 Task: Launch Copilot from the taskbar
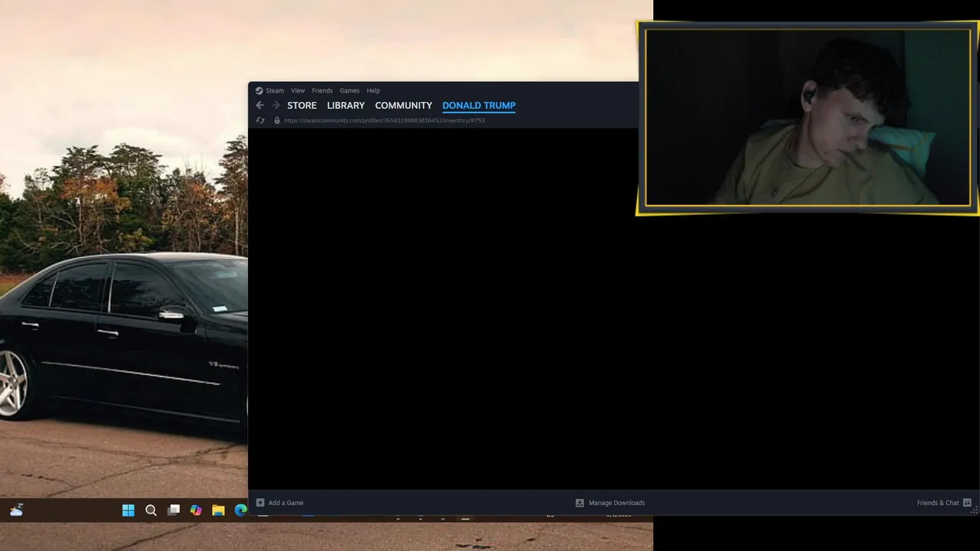(x=196, y=510)
